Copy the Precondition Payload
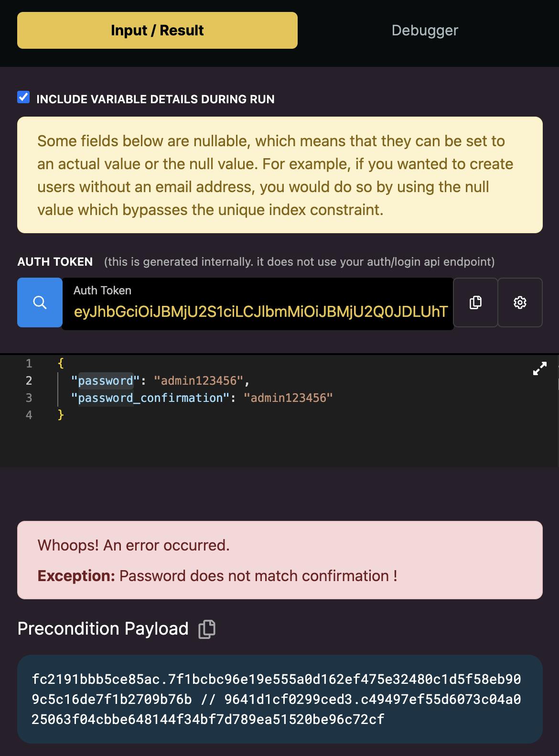559x756 pixels. [207, 629]
